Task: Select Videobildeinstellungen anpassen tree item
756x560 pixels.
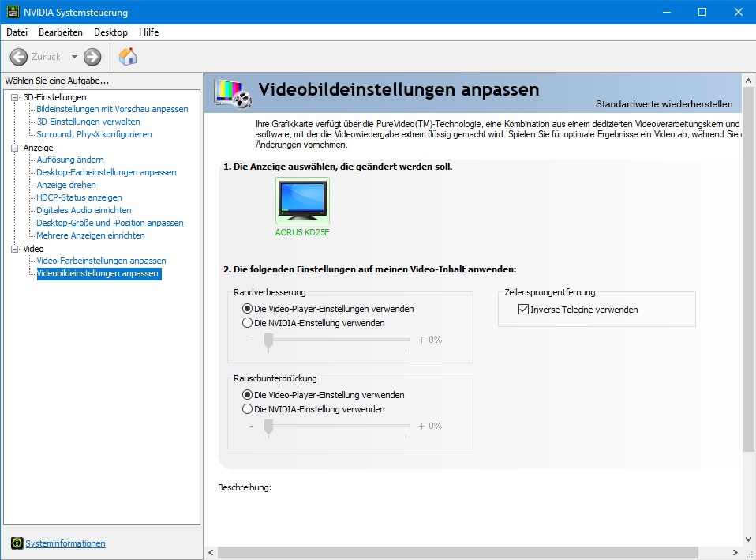Action: point(99,274)
